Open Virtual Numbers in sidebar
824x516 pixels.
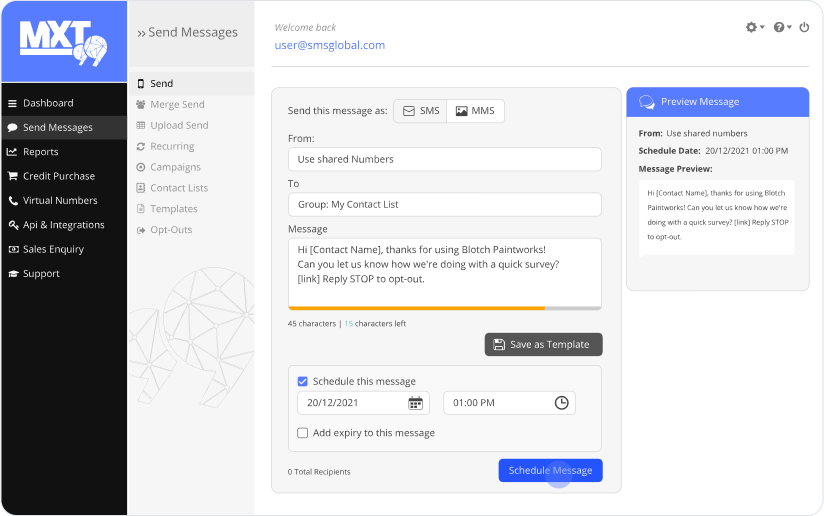pos(60,200)
